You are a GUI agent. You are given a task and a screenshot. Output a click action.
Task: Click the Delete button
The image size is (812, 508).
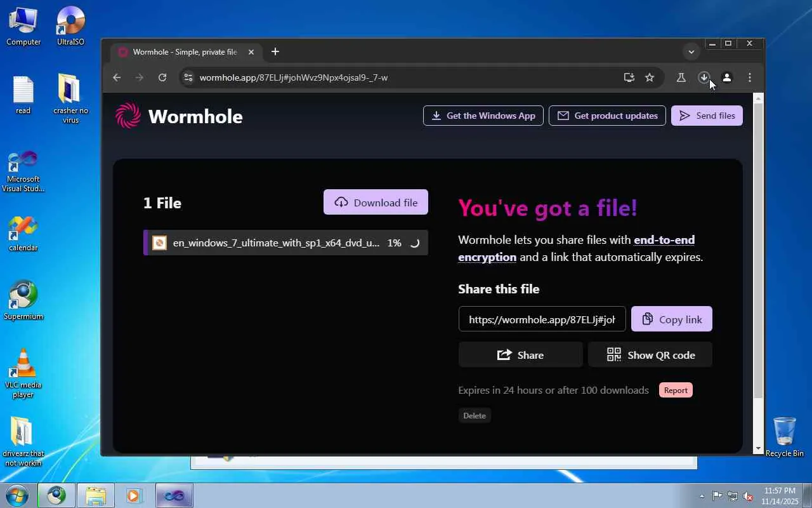click(475, 415)
